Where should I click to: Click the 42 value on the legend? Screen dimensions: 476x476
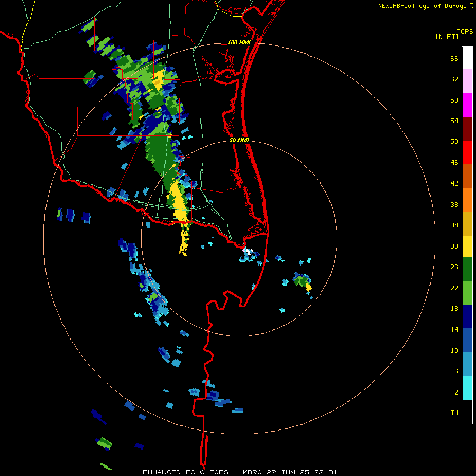[x=454, y=184]
